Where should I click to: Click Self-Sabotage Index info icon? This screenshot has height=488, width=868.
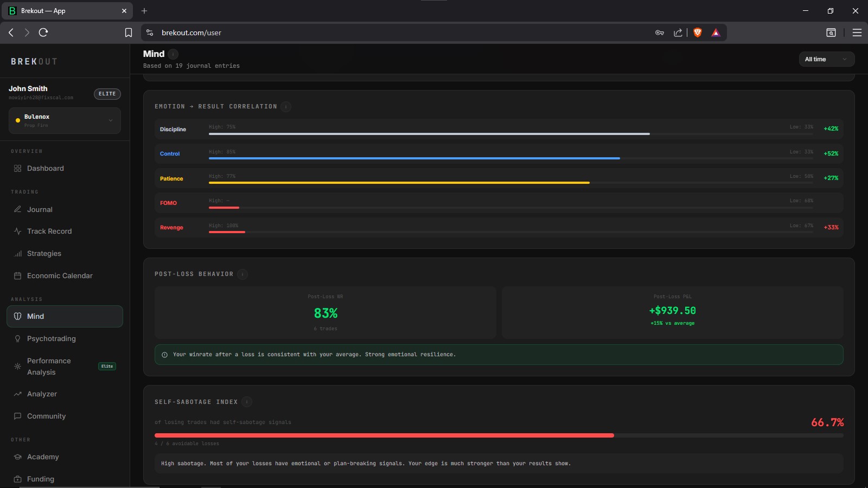click(247, 402)
